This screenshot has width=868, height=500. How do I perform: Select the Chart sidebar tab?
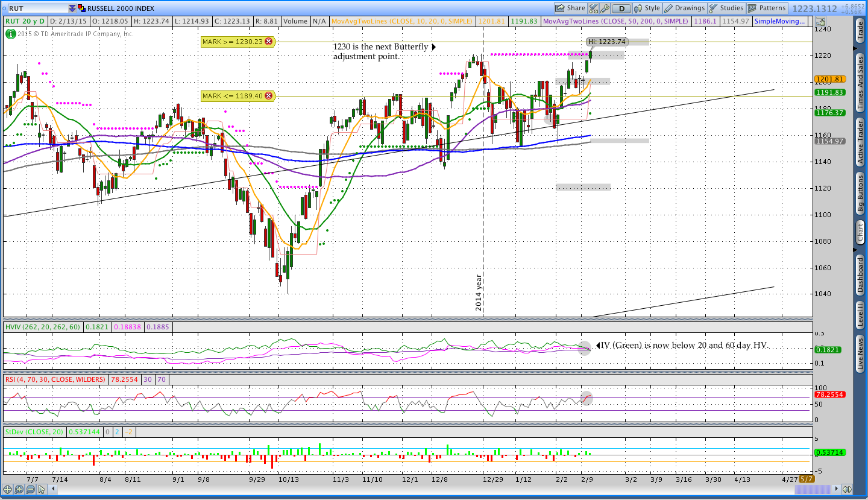coord(861,232)
